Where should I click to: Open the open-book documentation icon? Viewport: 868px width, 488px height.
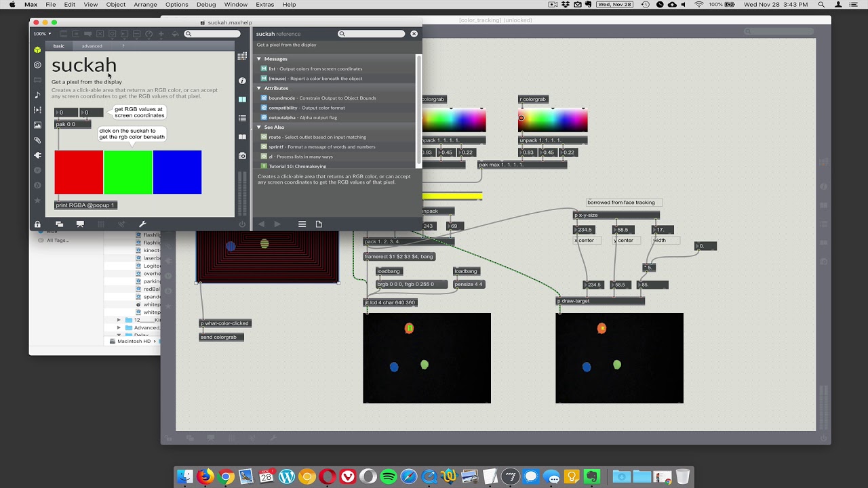pyautogui.click(x=242, y=137)
